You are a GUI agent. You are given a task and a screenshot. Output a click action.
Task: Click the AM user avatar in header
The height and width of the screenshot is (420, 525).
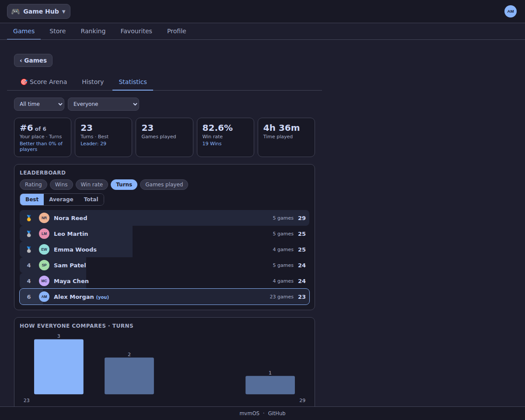(511, 11)
